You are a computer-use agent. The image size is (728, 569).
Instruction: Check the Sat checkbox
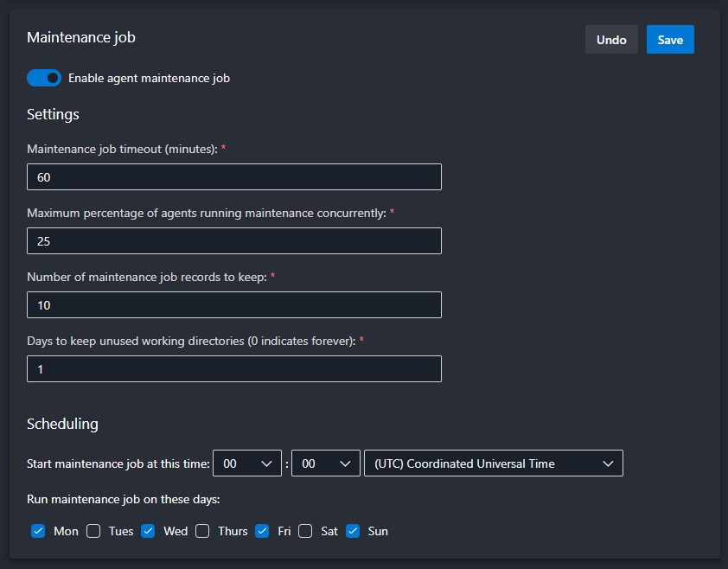[x=305, y=531]
